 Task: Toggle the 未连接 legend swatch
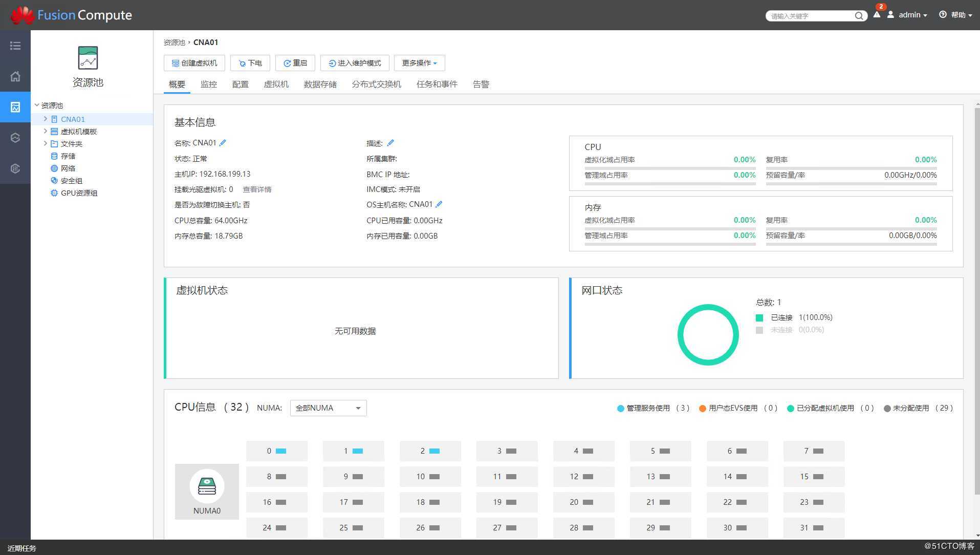[759, 330]
